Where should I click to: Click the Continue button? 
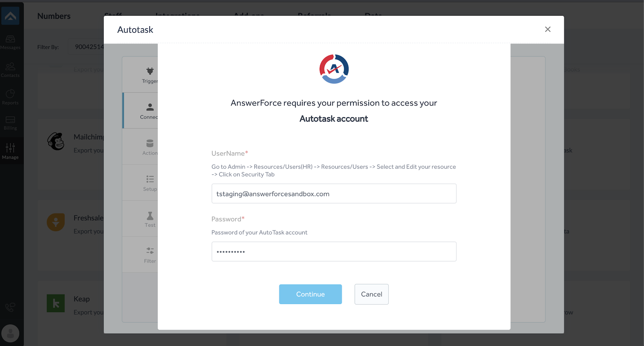coord(310,294)
